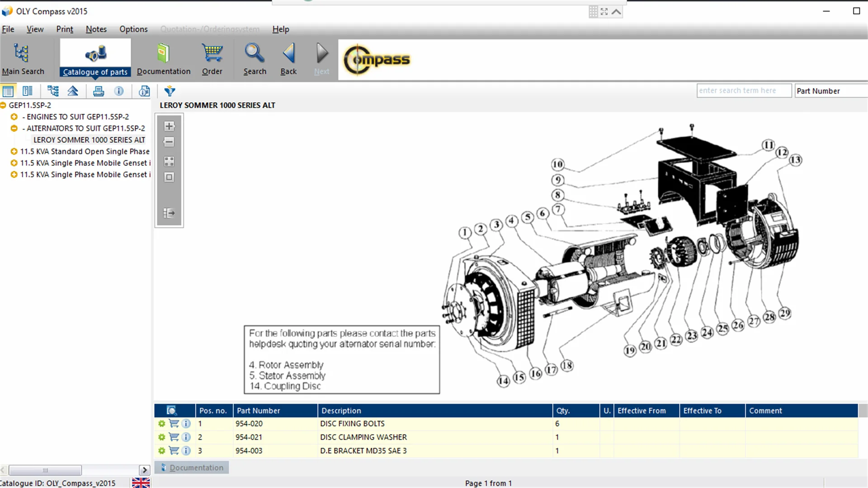
Task: Sort by Pos. no. column header
Action: (x=214, y=411)
